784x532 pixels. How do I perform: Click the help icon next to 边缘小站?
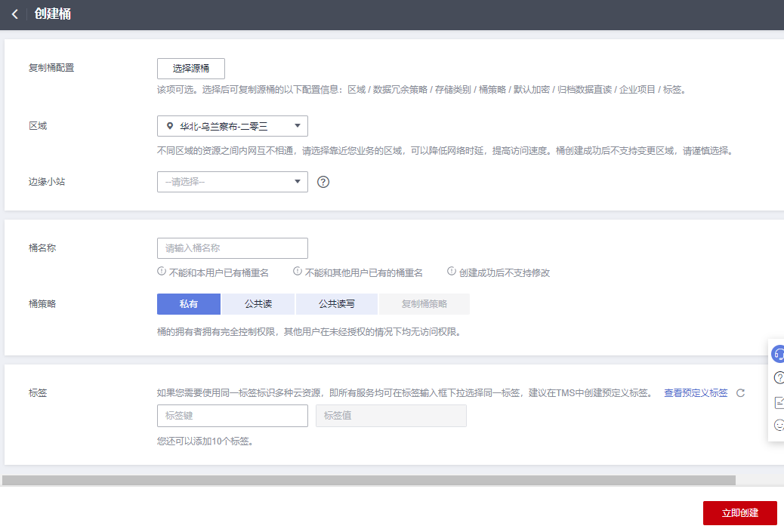pos(323,182)
